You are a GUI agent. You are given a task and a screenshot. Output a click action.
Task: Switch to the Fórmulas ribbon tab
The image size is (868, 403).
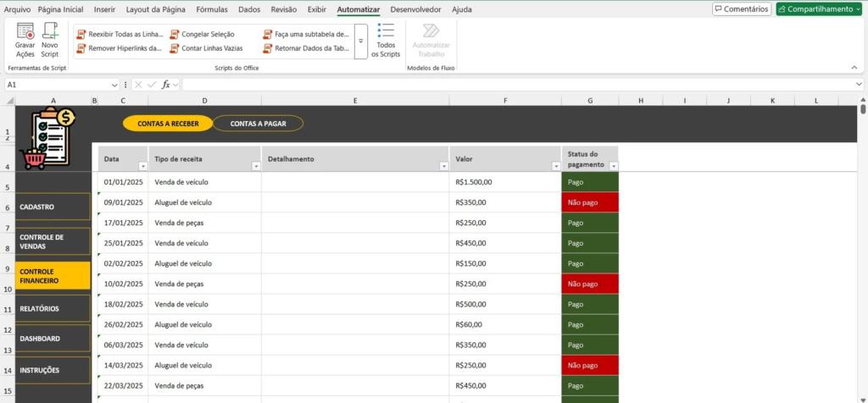(x=211, y=9)
